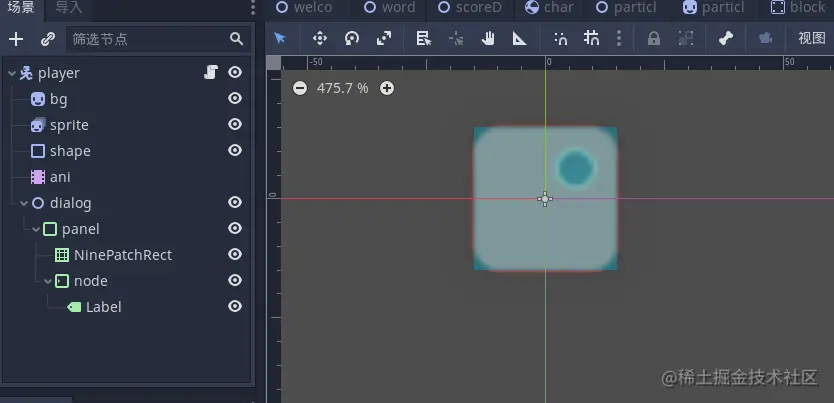The image size is (834, 403).
Task: Open the 视图 view menu
Action: pos(812,38)
